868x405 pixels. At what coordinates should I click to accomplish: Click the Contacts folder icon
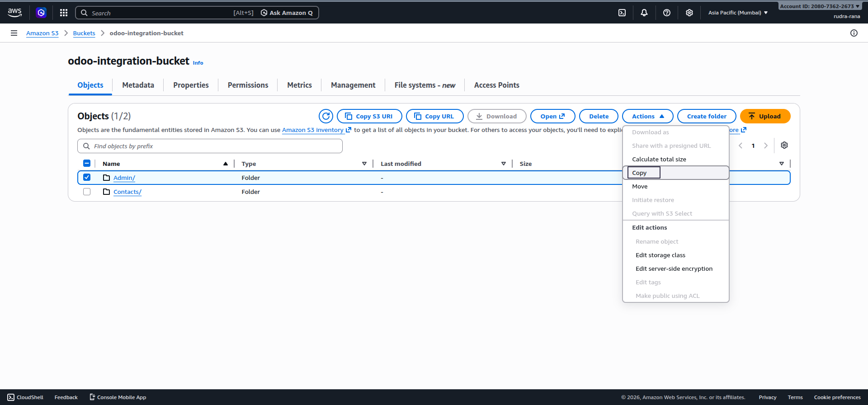click(107, 192)
